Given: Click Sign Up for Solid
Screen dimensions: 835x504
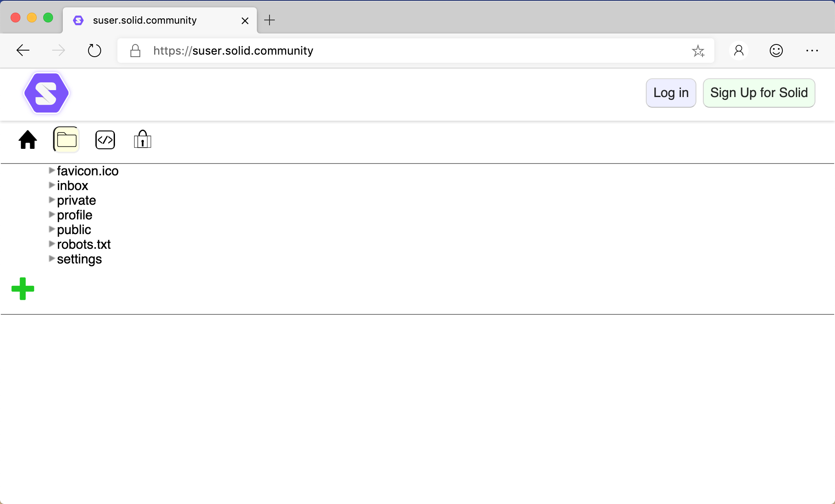Looking at the screenshot, I should pos(759,93).
